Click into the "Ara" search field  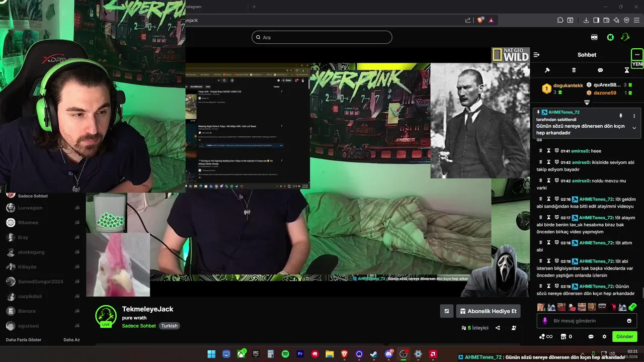(322, 37)
